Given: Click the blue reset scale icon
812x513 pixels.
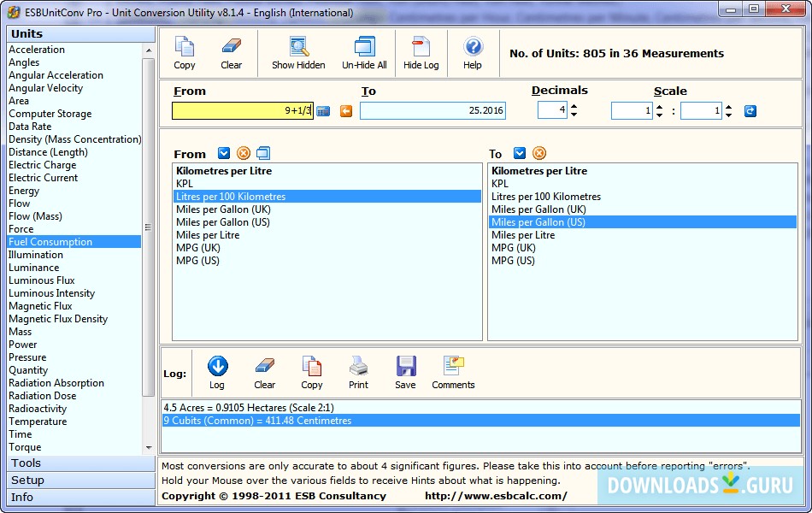Looking at the screenshot, I should pyautogui.click(x=750, y=111).
